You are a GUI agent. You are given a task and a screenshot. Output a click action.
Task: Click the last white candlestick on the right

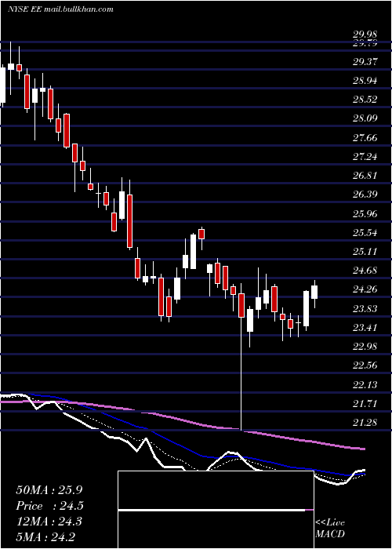coord(314,291)
